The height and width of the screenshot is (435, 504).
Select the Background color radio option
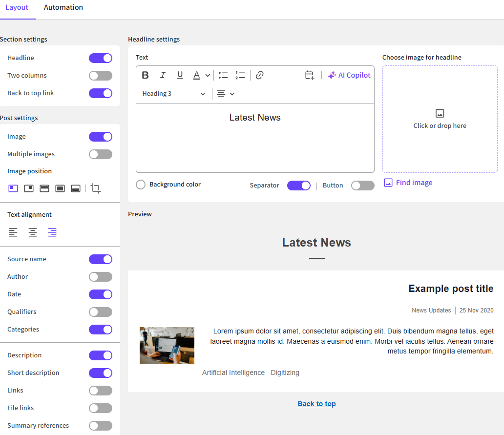point(141,185)
